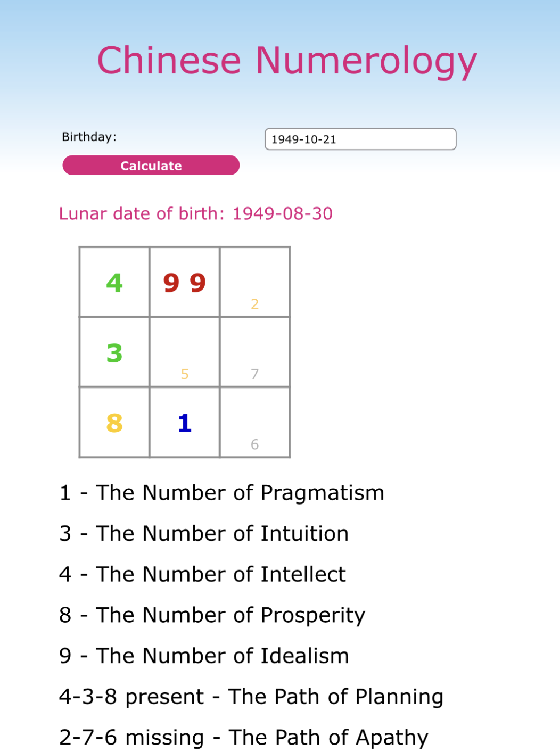This screenshot has height=752, width=560.
Task: Click "4 - The Number of Intellect" line
Action: tap(202, 574)
